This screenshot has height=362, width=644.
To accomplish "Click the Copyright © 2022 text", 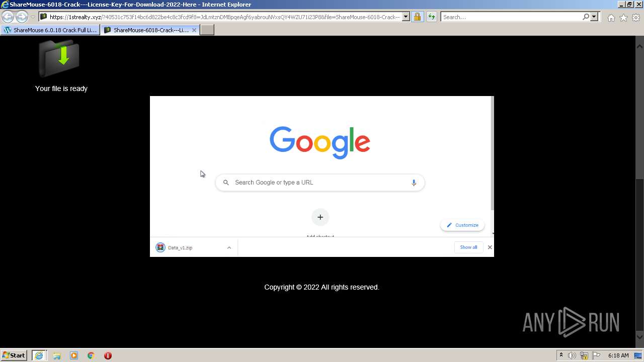I will point(321,287).
